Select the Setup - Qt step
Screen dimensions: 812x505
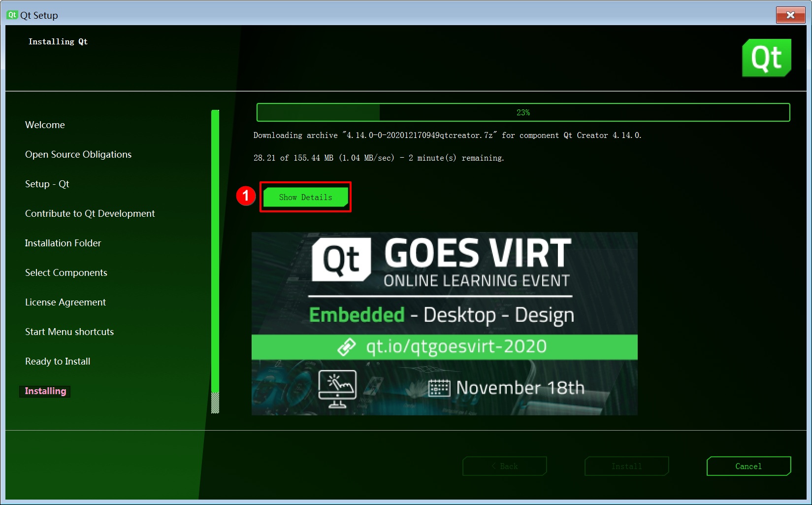point(47,184)
